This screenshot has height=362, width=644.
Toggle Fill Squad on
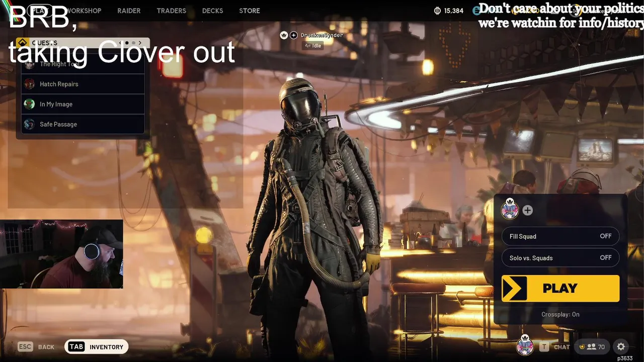[x=560, y=236]
